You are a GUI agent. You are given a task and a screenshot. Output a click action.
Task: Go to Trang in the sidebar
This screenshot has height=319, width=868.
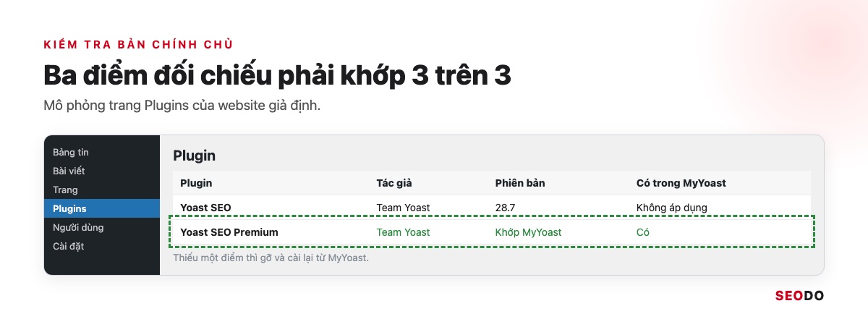click(x=65, y=190)
